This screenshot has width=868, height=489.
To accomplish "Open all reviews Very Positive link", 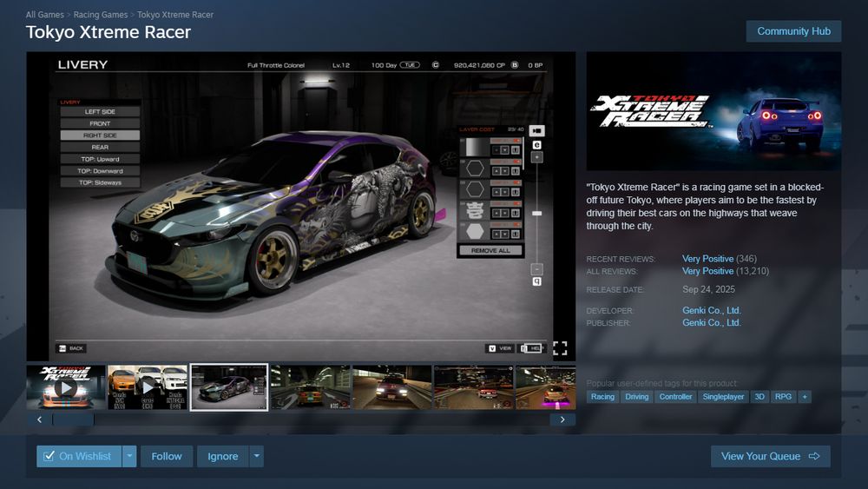I will point(707,271).
